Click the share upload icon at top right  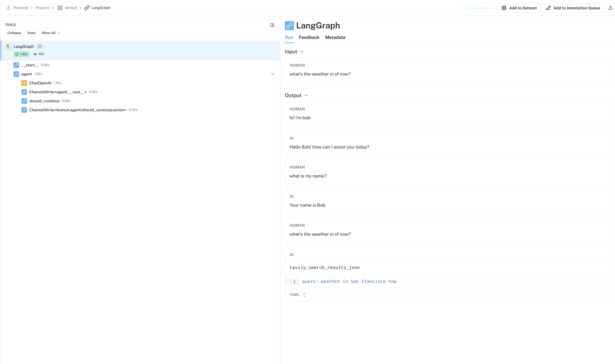click(x=610, y=8)
